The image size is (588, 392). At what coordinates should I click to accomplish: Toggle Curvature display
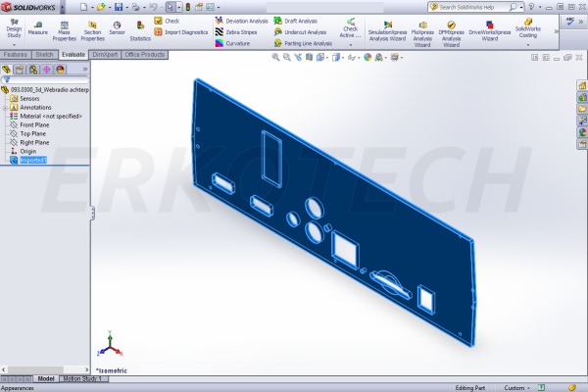coord(236,43)
